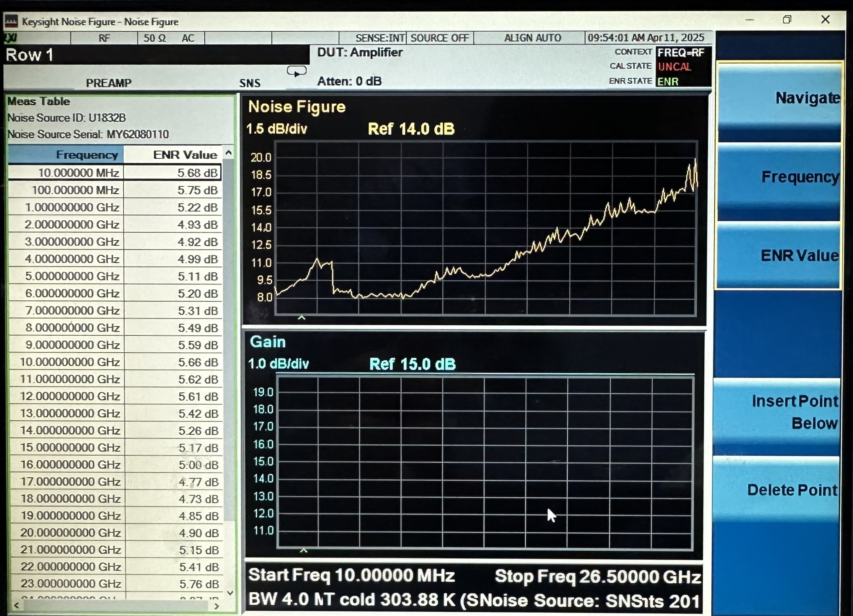Select the 100.000000 MHz row
This screenshot has width=853, height=616.
[x=115, y=190]
